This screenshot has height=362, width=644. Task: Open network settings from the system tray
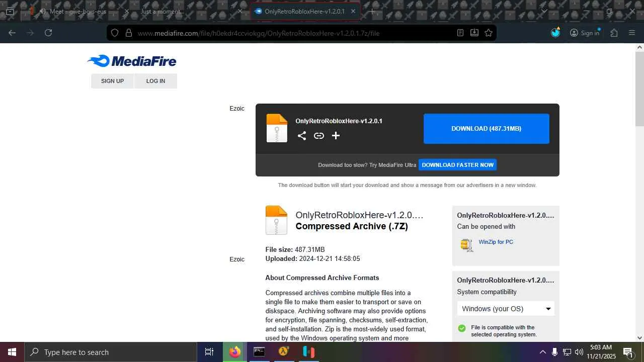pos(567,352)
